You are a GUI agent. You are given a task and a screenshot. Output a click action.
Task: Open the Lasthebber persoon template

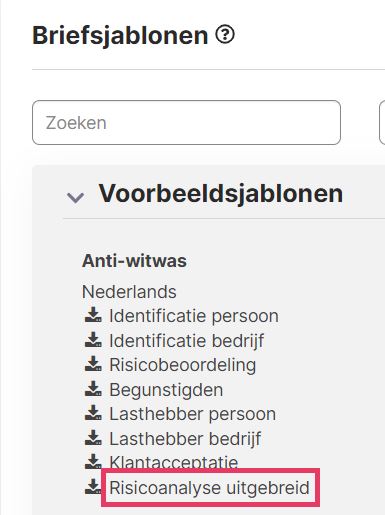tap(193, 414)
